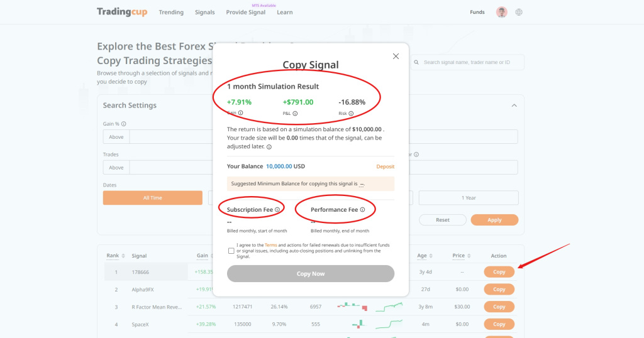Click the search signal name input field
Image resolution: width=644 pixels, height=338 pixels.
472,62
